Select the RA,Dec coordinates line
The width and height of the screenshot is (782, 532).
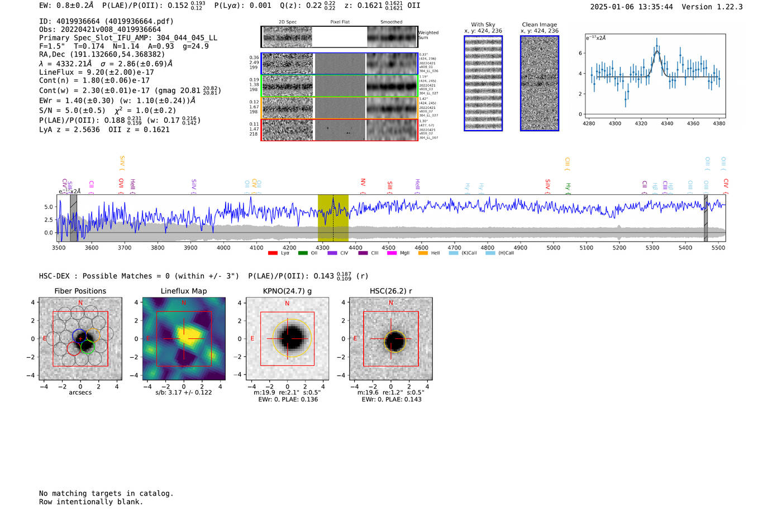pyautogui.click(x=102, y=55)
